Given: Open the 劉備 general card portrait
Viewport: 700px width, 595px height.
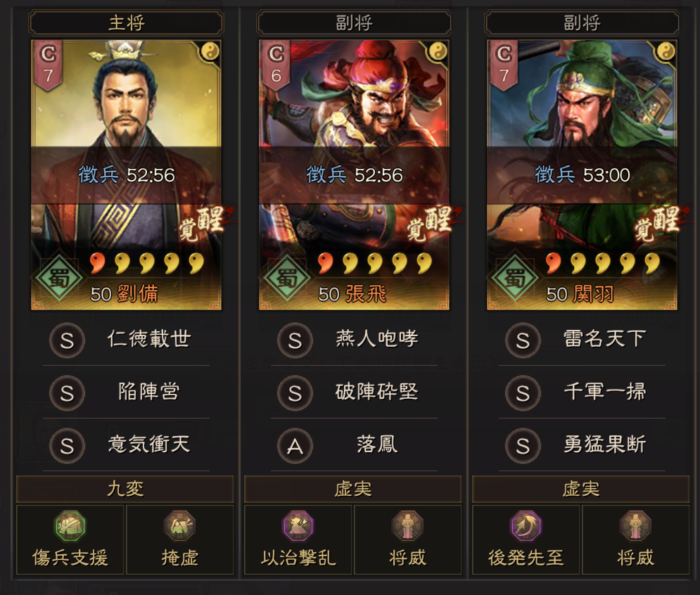Looking at the screenshot, I should point(127,175).
